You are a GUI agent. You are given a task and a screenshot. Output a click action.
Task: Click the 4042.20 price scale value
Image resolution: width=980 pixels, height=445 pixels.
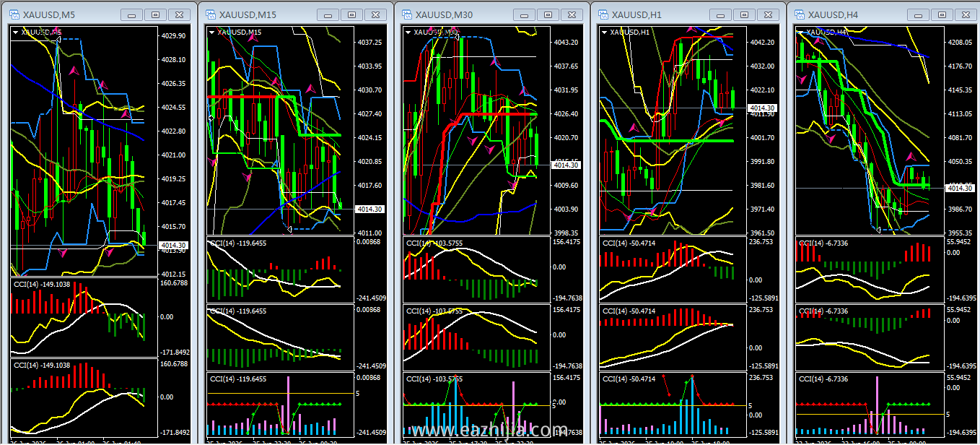coord(761,43)
